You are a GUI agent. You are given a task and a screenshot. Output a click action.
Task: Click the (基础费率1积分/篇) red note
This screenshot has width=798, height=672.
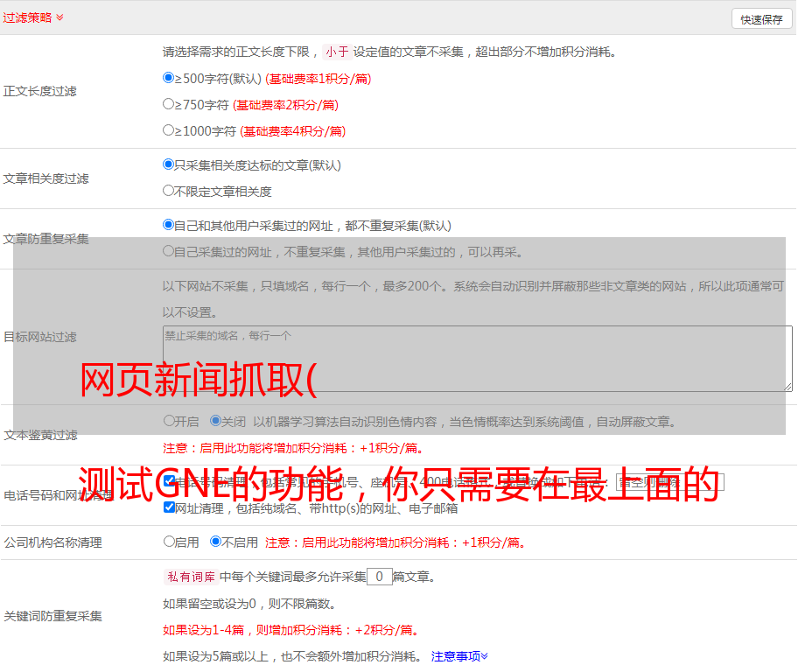[318, 79]
